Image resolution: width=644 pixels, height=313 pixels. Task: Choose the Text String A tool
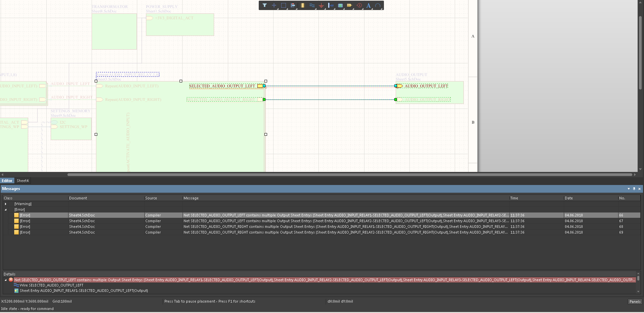point(368,5)
